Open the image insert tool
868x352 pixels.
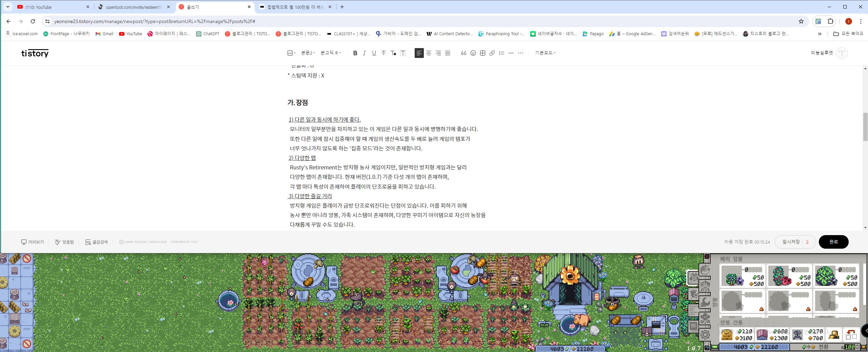(x=290, y=53)
